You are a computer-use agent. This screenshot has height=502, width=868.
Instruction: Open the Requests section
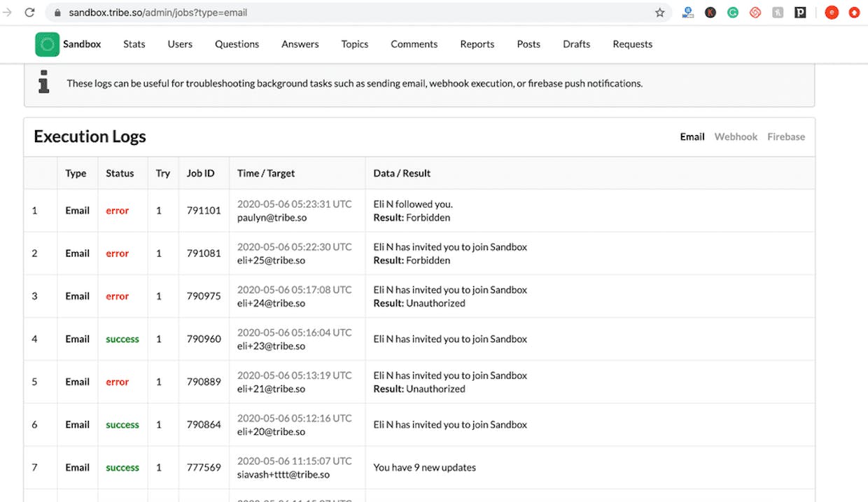(633, 44)
